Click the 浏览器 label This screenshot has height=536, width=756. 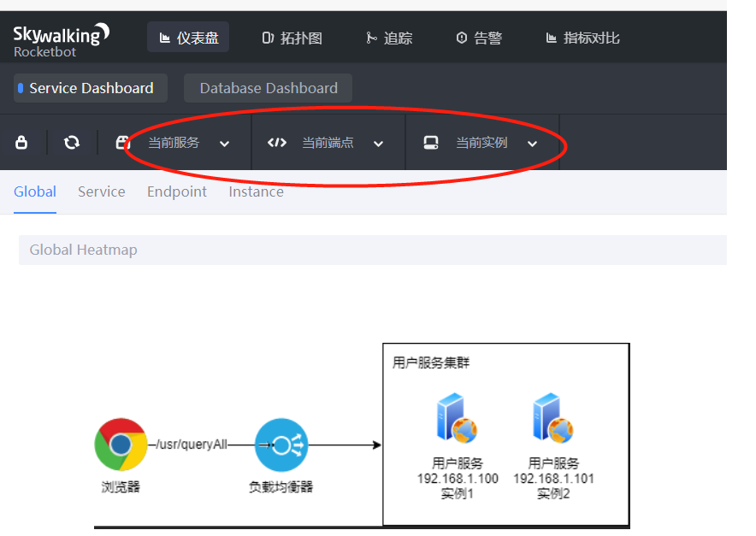121,486
